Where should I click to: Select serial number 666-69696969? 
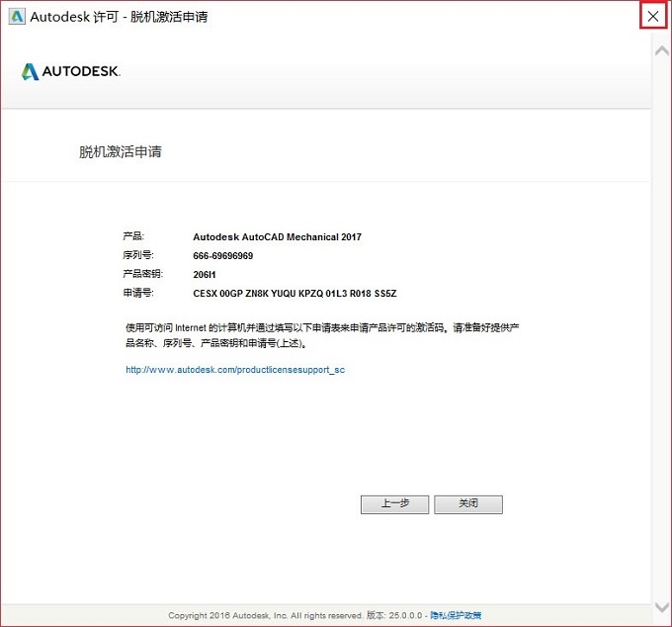pyautogui.click(x=223, y=255)
